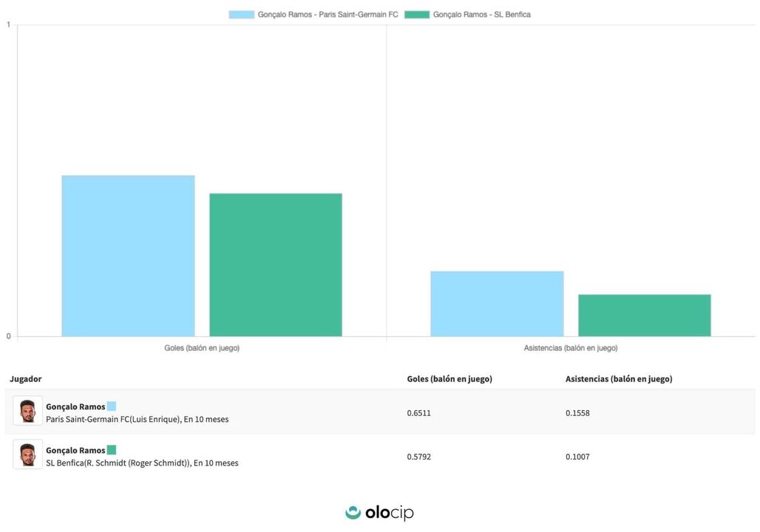Viewport: 760px width, 532px height.
Task: Click the green Benfica goals bar
Action: 276,265
